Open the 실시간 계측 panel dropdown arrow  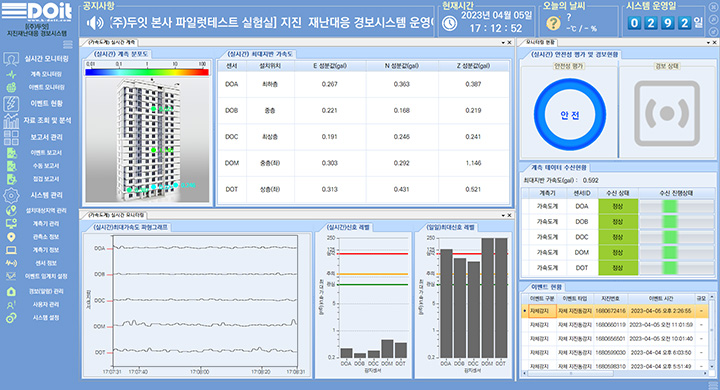click(503, 43)
